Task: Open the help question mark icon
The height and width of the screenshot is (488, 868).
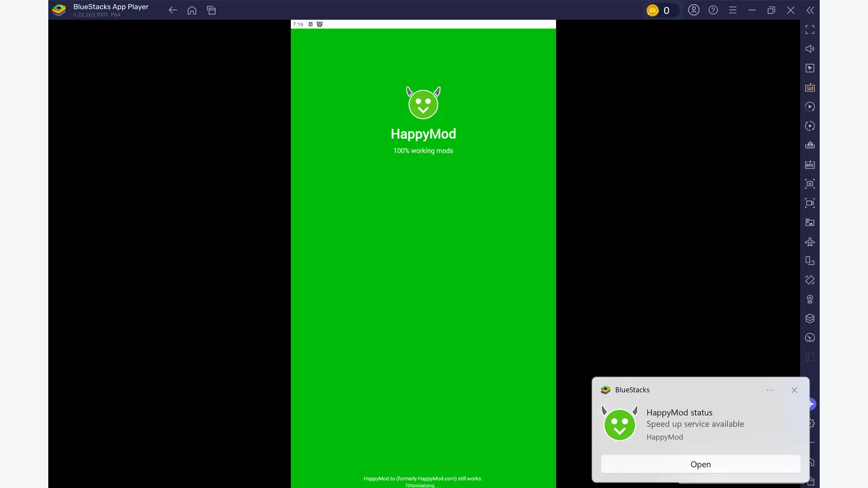Action: pos(713,10)
